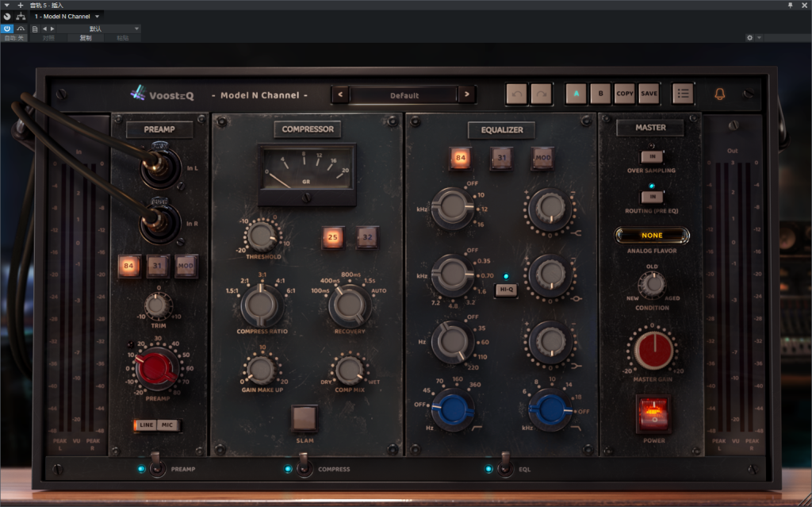This screenshot has width=812, height=507.
Task: Undo the last parameter change
Action: (516, 94)
